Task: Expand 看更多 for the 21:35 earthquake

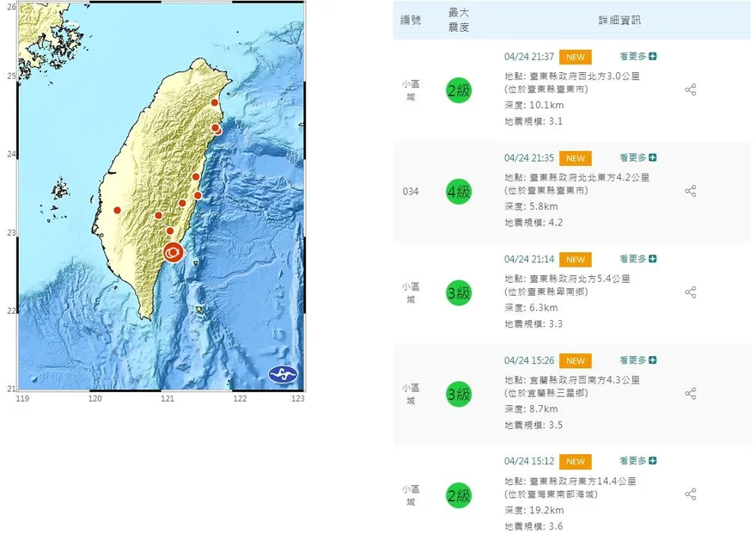Action: (637, 158)
